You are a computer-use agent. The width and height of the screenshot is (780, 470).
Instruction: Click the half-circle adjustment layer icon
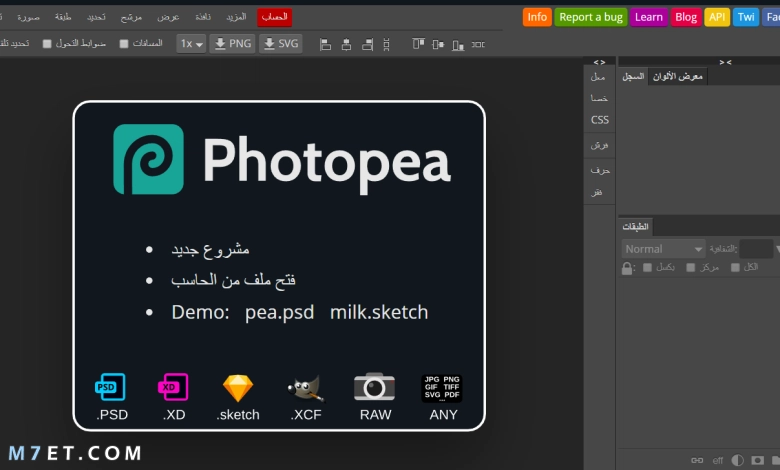pos(738,460)
